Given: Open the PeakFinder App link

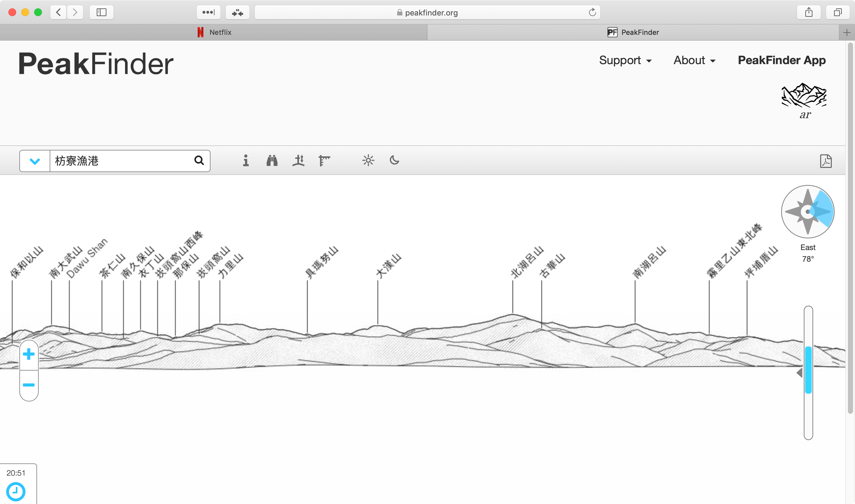Looking at the screenshot, I should pyautogui.click(x=781, y=61).
